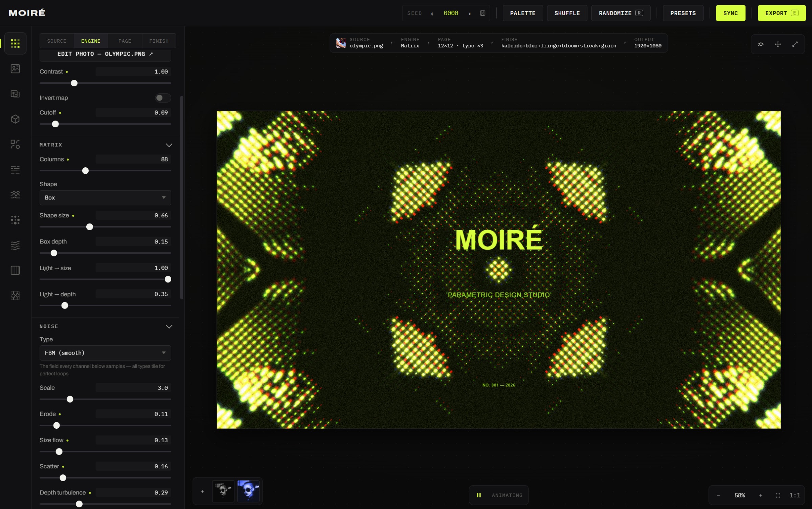Select the grayscale face snapshot thumbnail

pyautogui.click(x=223, y=491)
